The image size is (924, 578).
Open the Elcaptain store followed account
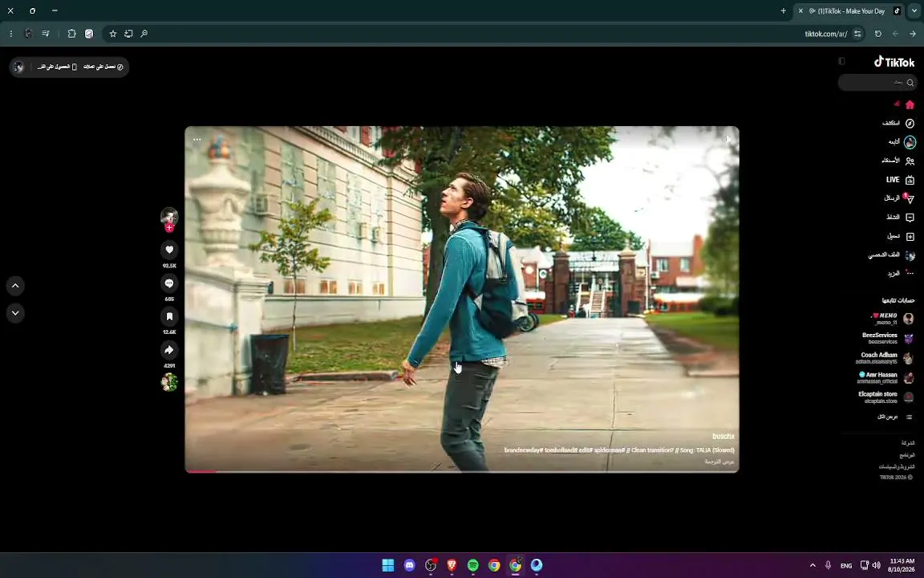[885, 397]
